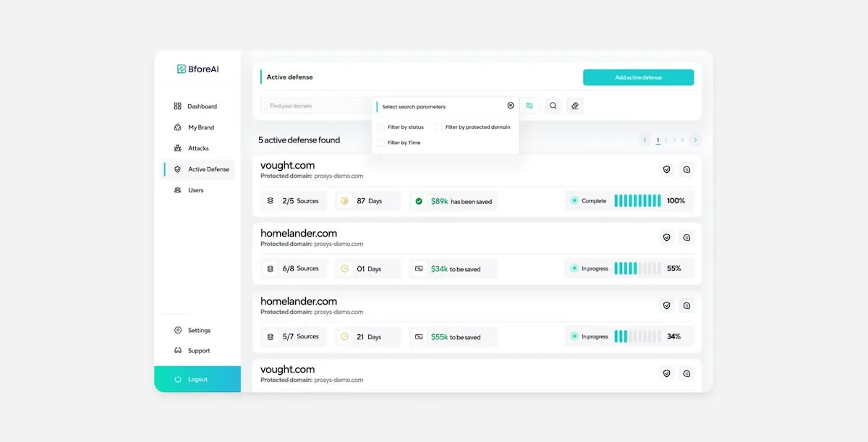
Task: Open Dashboard in the sidebar
Action: 202,106
